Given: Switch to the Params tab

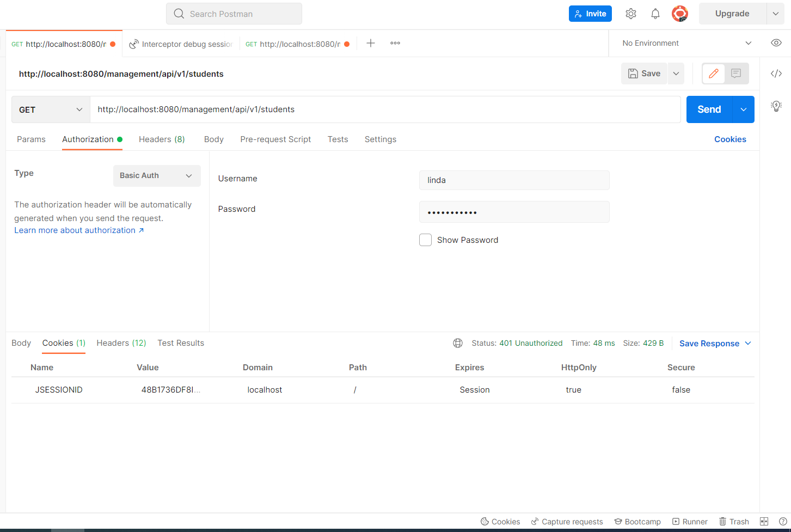Looking at the screenshot, I should (x=31, y=139).
